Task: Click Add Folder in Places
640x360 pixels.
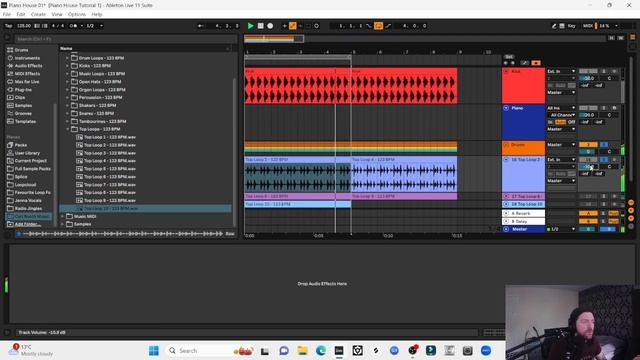Action: click(x=28, y=224)
